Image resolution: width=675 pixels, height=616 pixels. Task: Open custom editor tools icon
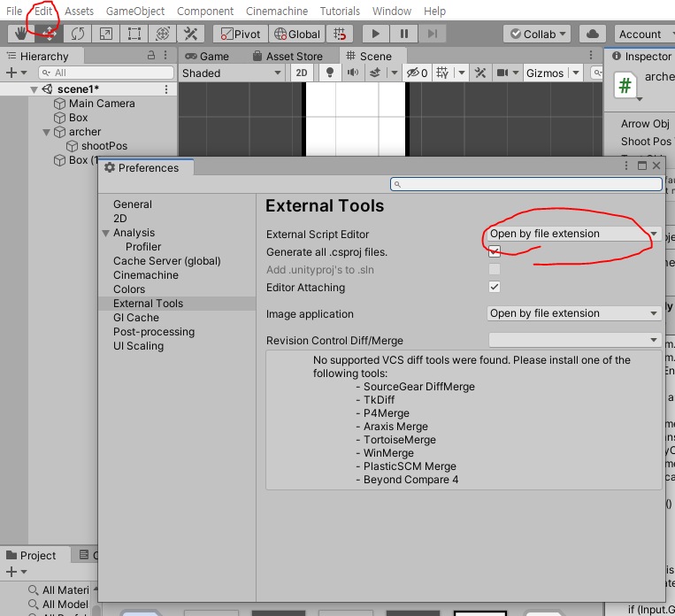coord(190,34)
